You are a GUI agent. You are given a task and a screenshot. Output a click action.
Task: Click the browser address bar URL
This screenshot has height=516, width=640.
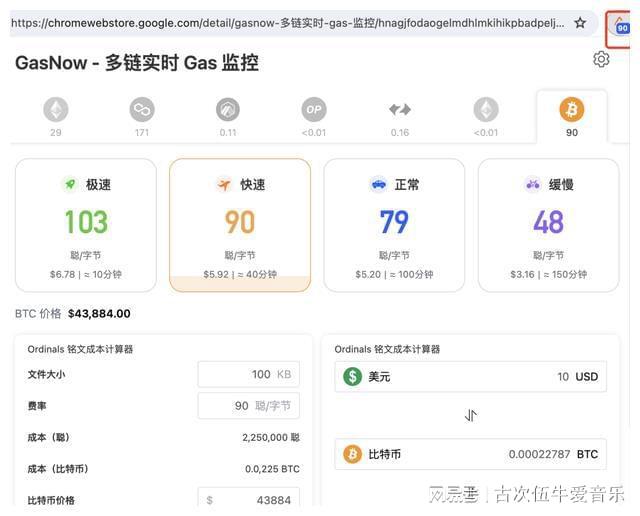[x=288, y=23]
